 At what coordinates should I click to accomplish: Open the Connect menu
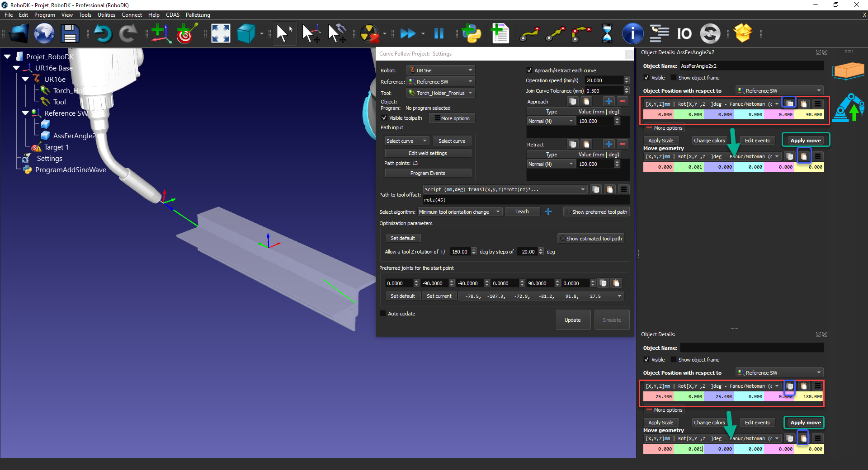click(132, 15)
